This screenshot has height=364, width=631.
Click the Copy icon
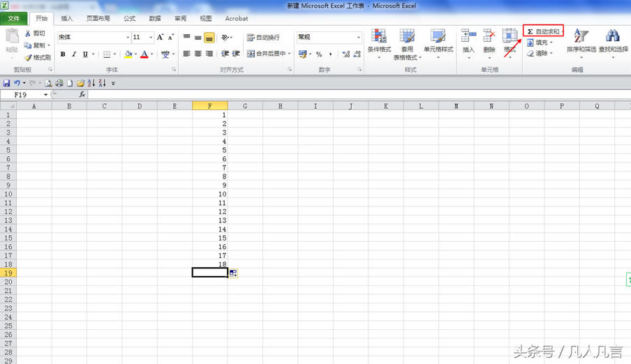28,45
